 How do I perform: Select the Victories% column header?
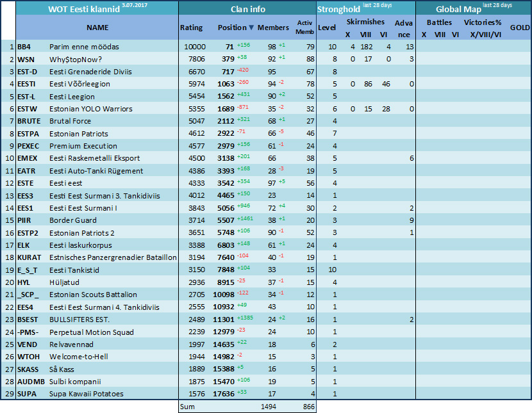click(x=483, y=22)
